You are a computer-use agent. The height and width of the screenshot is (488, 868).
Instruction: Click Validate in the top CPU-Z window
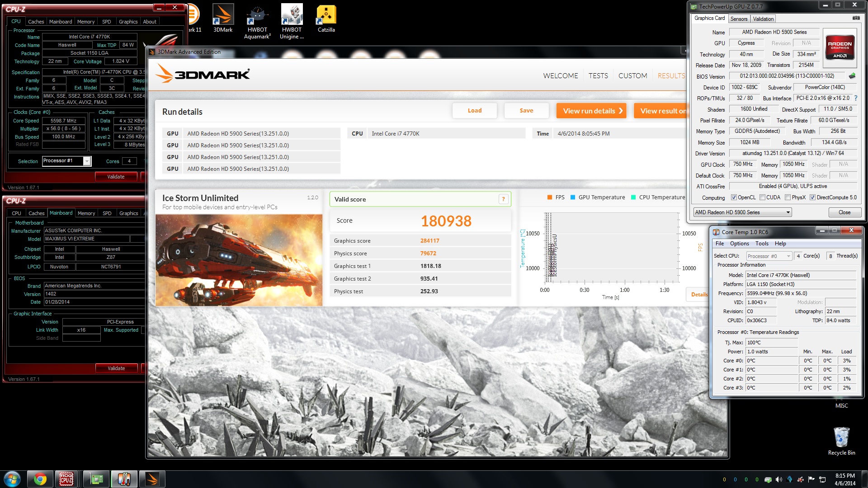tap(116, 177)
